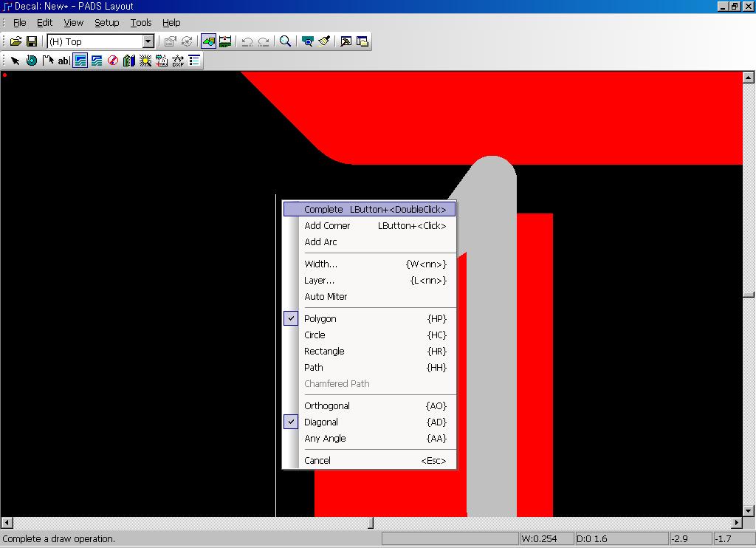This screenshot has width=756, height=548.
Task: Select the Zoom magnifier tool
Action: [286, 41]
